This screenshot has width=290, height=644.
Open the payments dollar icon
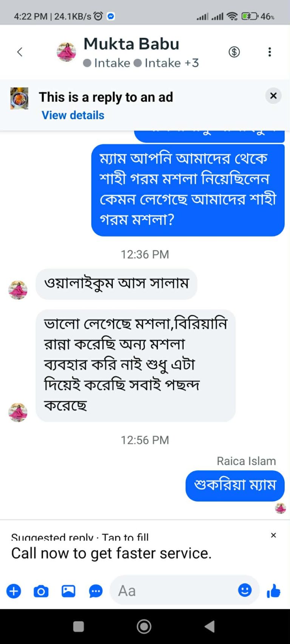(x=234, y=52)
